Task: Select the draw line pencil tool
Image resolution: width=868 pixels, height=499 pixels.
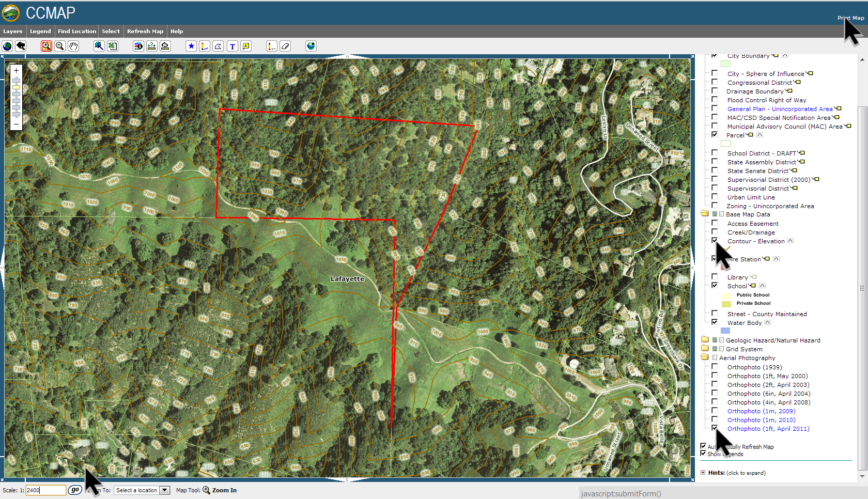Action: pyautogui.click(x=205, y=46)
